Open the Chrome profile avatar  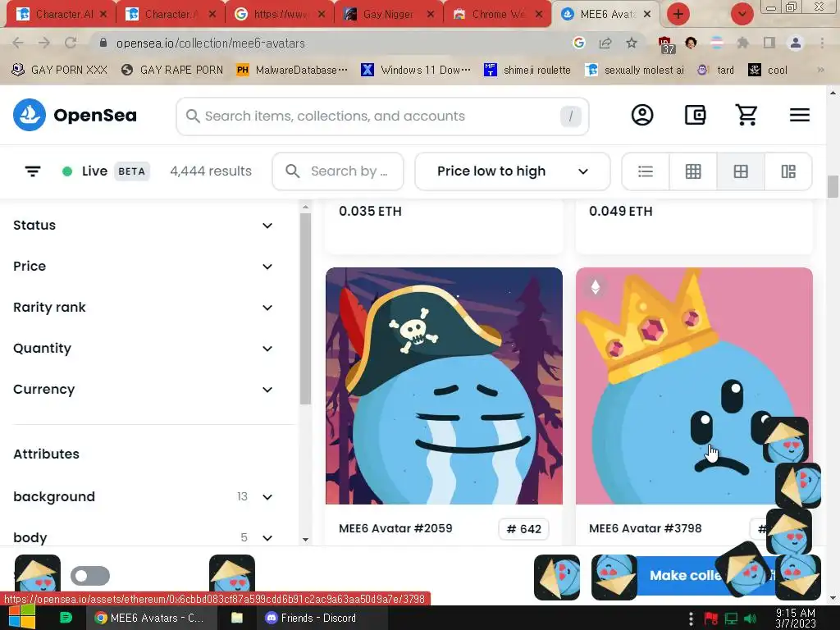[x=796, y=43]
